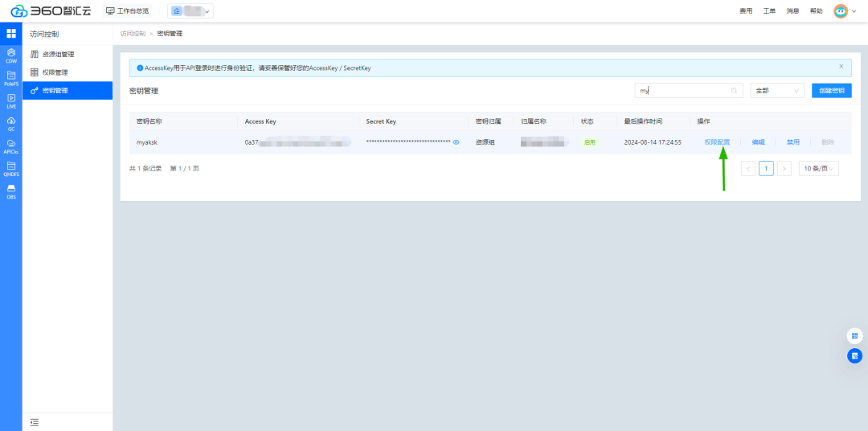Open the 360智汇云 logo home

(x=51, y=11)
